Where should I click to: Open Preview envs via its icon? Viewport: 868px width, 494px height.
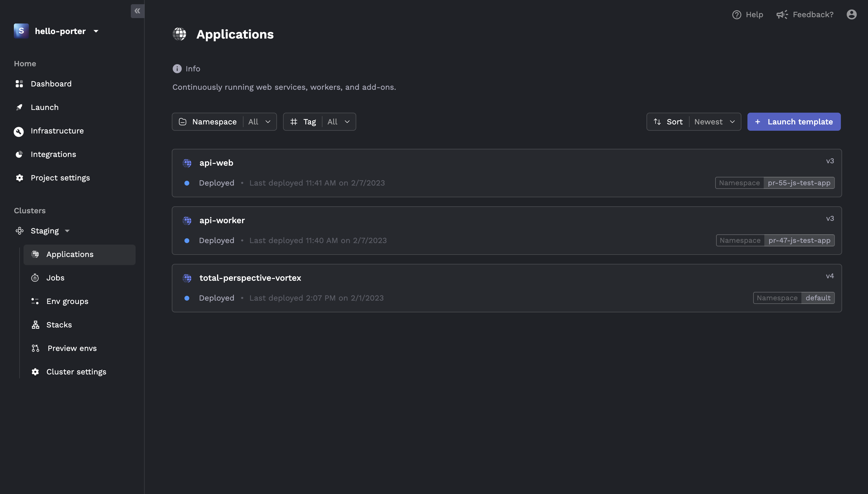(35, 348)
